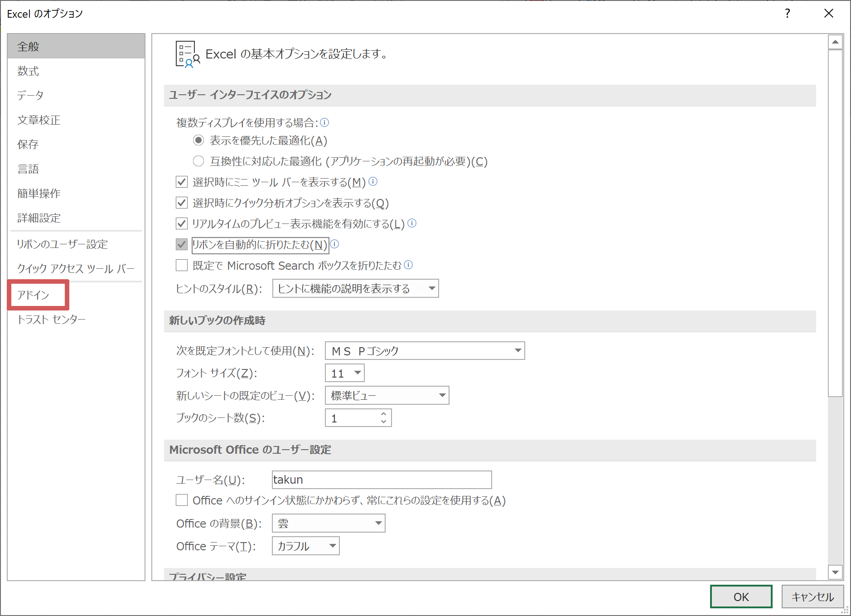
Task: Enable 既定で Microsoft Search ボックスを折りたたむ
Action: [x=182, y=265]
